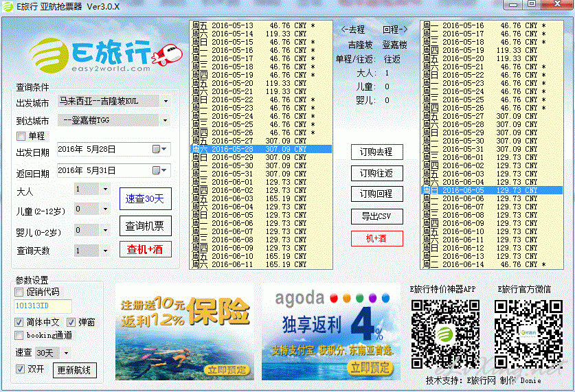Open the insurance 保险 advertisement banner
Viewport: 575px width, 392px height.
[x=185, y=332]
